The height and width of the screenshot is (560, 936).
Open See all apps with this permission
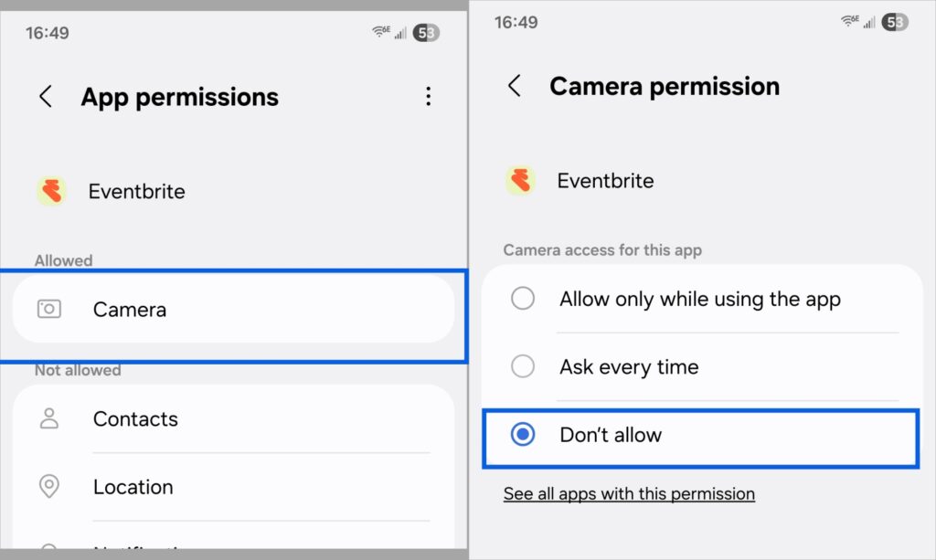628,493
